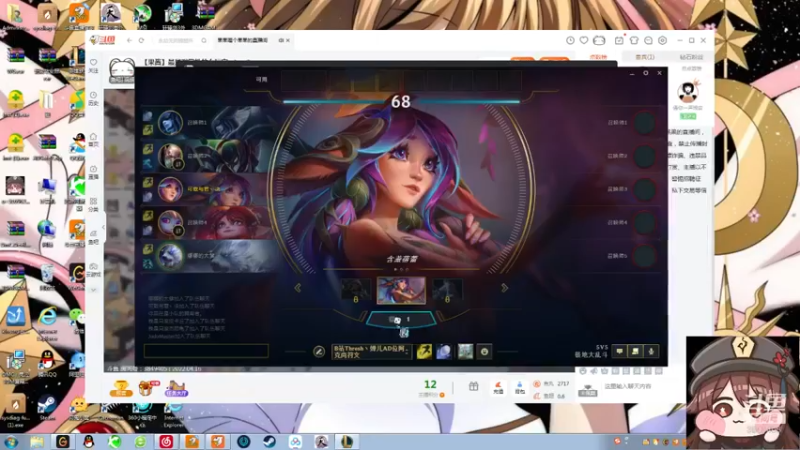800x450 pixels.
Task: Select the locked left skin thumbnail
Action: (356, 291)
